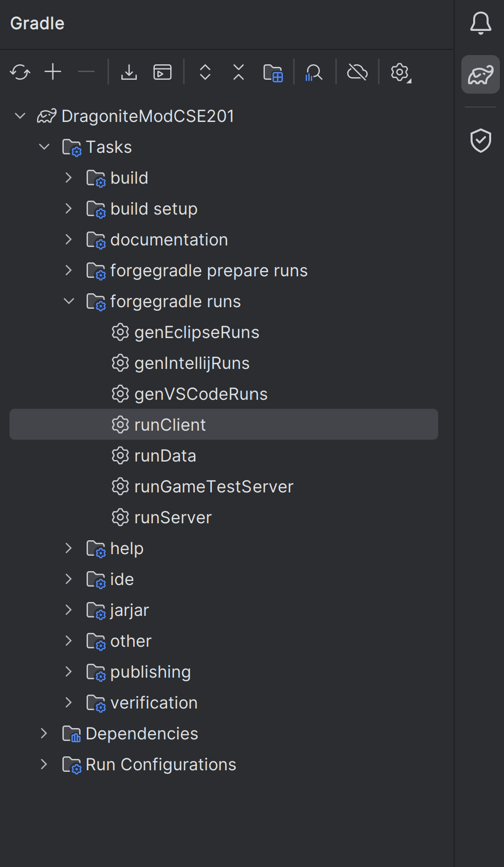Image resolution: width=504 pixels, height=867 pixels.
Task: Open the Execute Gradle Task icon
Action: tap(163, 73)
